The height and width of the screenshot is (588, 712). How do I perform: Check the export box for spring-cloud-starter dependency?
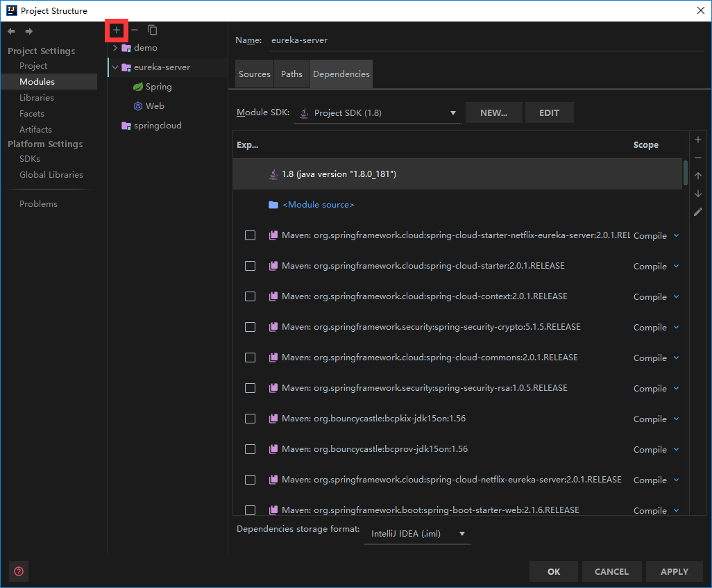[250, 266]
